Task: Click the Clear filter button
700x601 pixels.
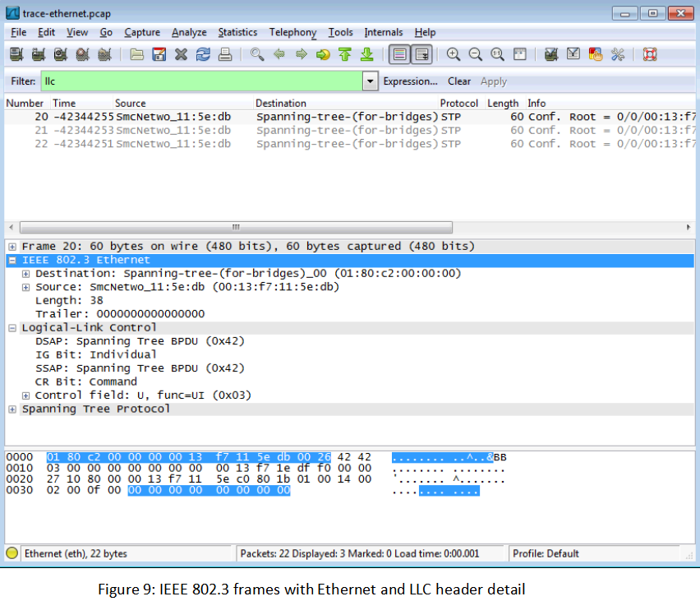Action: click(459, 81)
